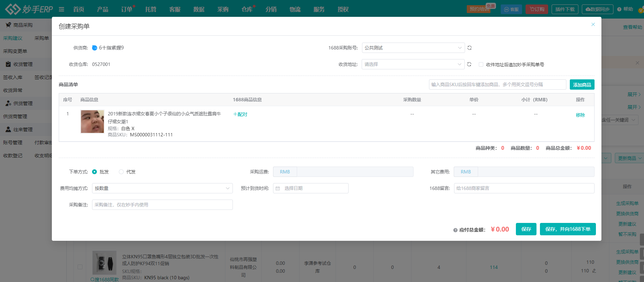The width and height of the screenshot is (644, 282).
Task: Click the 帮助 question mark icon
Action: point(619,9)
